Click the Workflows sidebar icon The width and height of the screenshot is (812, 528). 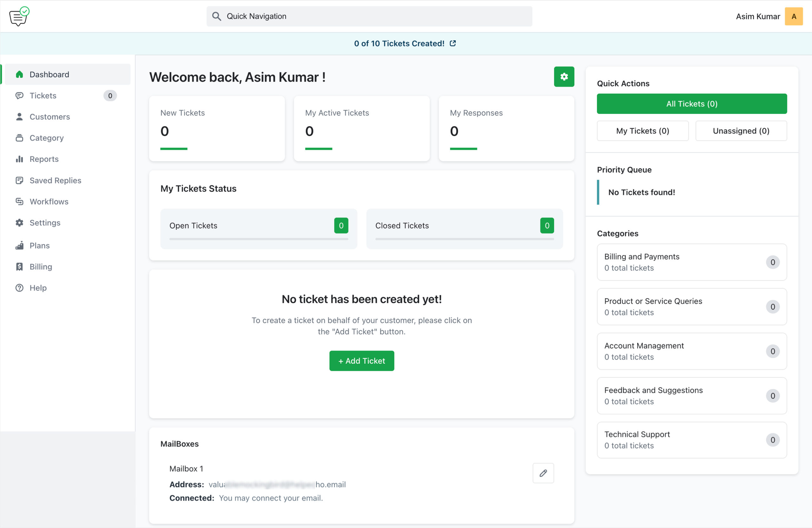tap(19, 201)
